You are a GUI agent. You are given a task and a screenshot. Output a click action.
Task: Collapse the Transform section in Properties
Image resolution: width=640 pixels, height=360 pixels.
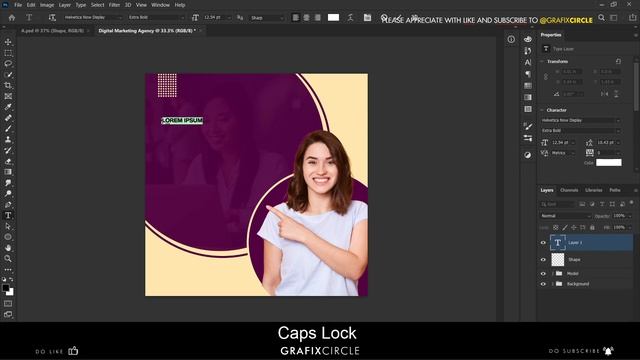click(542, 62)
